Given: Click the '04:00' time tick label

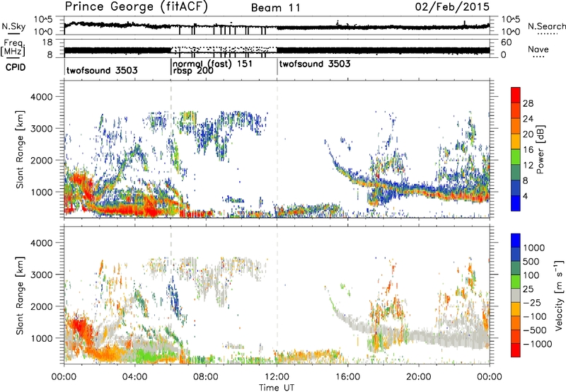Looking at the screenshot, I should point(135,377).
